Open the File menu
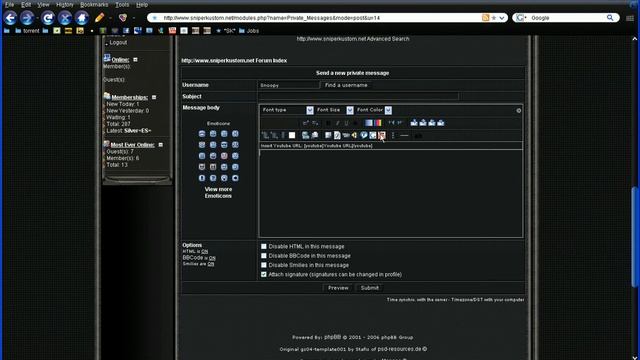 9,4
